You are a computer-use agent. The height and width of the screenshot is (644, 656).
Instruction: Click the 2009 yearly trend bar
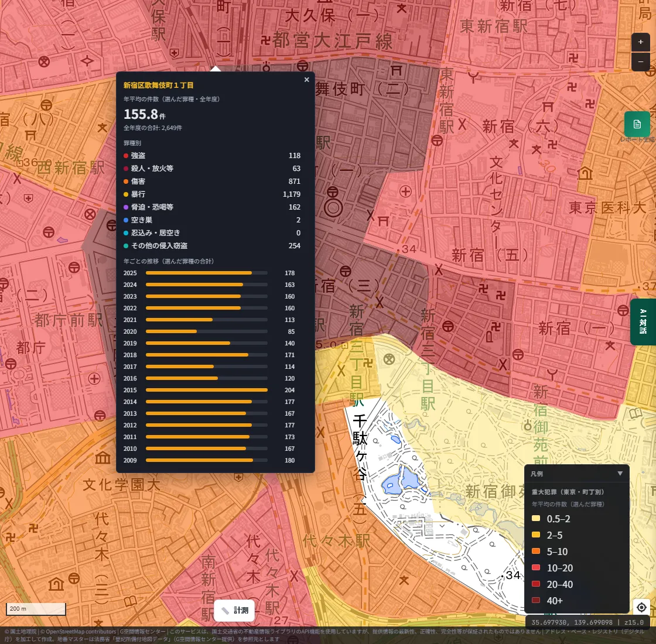[207, 460]
